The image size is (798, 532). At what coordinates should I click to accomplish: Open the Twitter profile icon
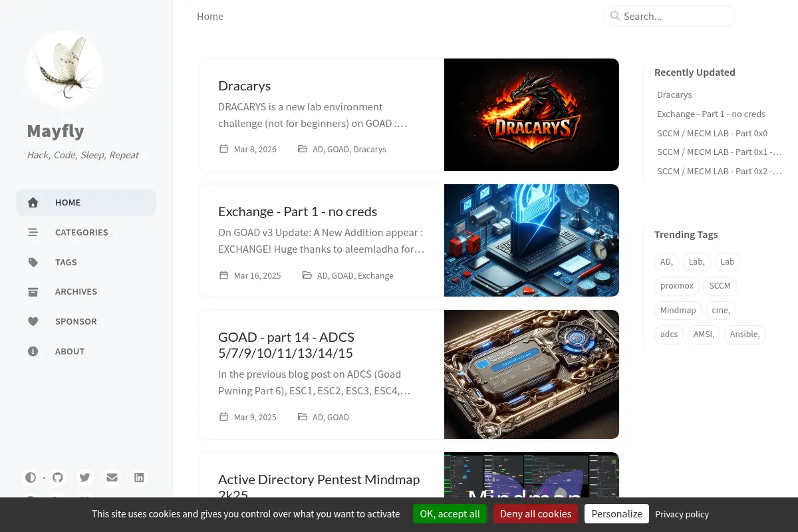click(x=84, y=477)
